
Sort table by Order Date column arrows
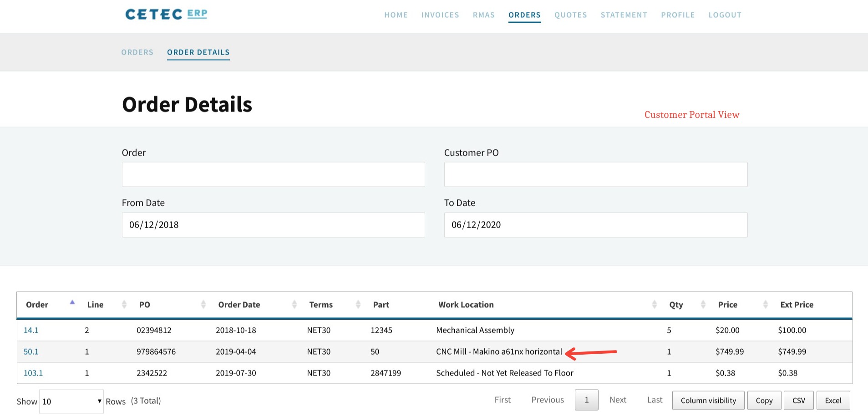click(294, 305)
